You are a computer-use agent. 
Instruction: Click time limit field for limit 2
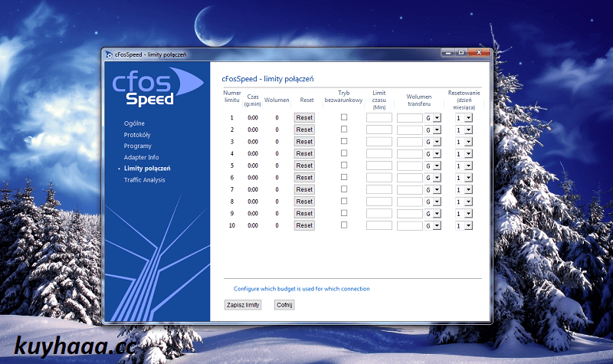pyautogui.click(x=379, y=130)
